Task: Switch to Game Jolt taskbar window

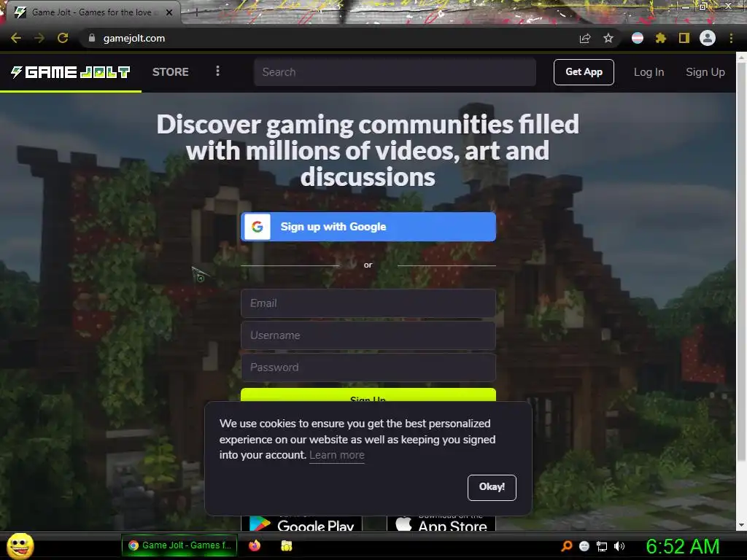Action: pos(179,545)
